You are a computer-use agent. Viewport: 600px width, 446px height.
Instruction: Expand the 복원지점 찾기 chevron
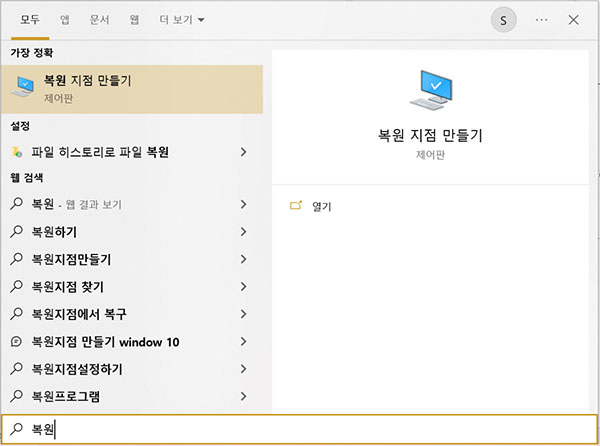(243, 286)
